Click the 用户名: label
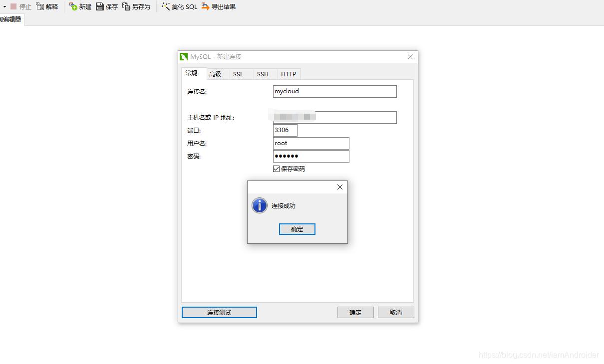Image resolution: width=604 pixels, height=364 pixels. [197, 144]
